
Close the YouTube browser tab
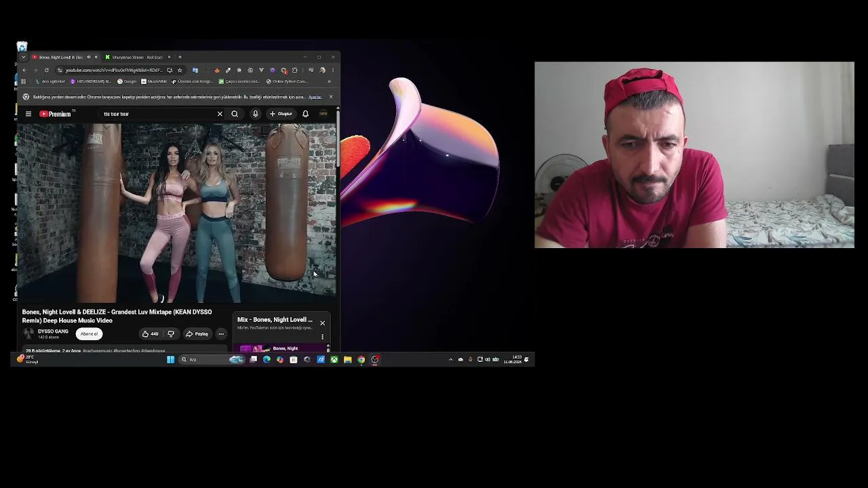(96, 57)
